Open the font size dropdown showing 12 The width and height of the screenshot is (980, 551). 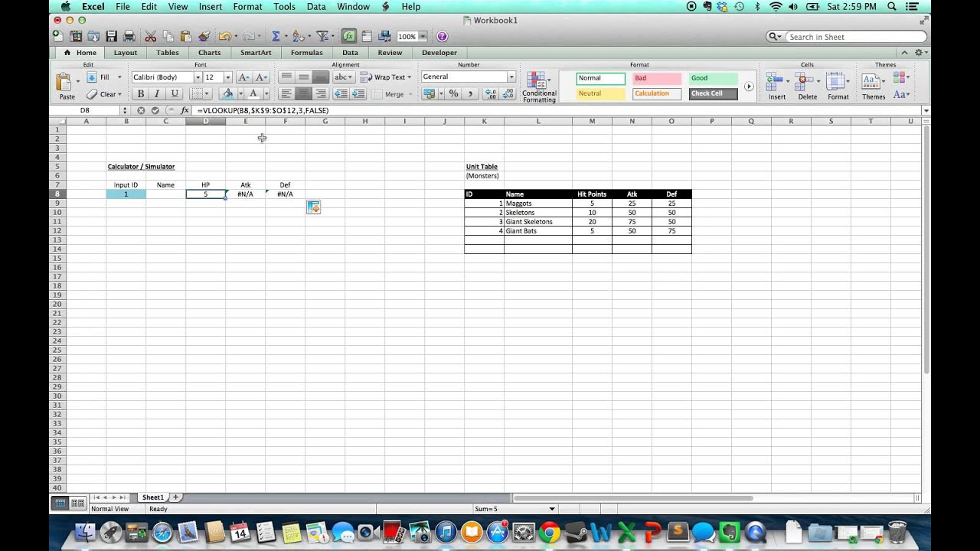pos(227,77)
